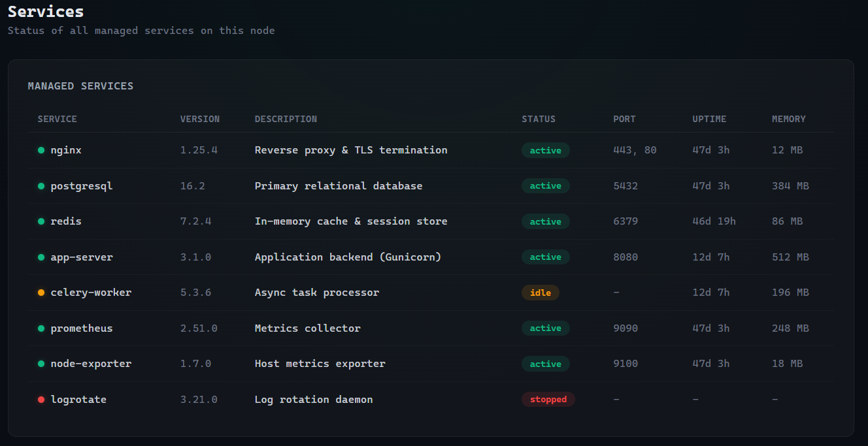868x446 pixels.
Task: Click the 46d 19h uptime value
Action: 714,221
